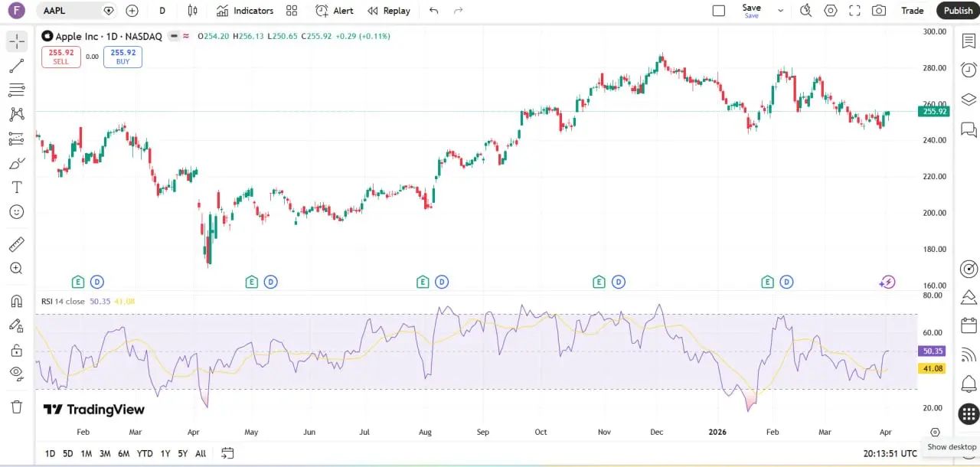Open the chart patterns tool
The image size is (980, 467).
tap(17, 114)
